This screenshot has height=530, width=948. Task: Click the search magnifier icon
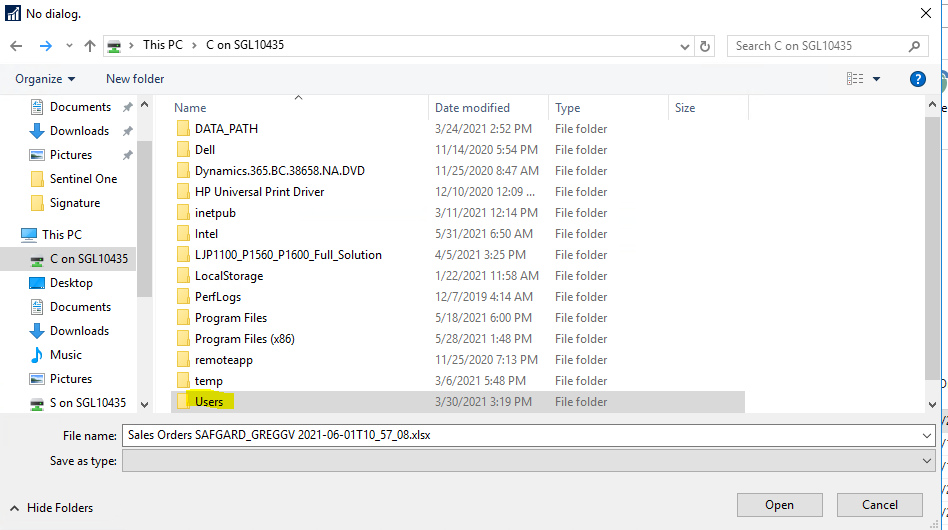pos(915,46)
